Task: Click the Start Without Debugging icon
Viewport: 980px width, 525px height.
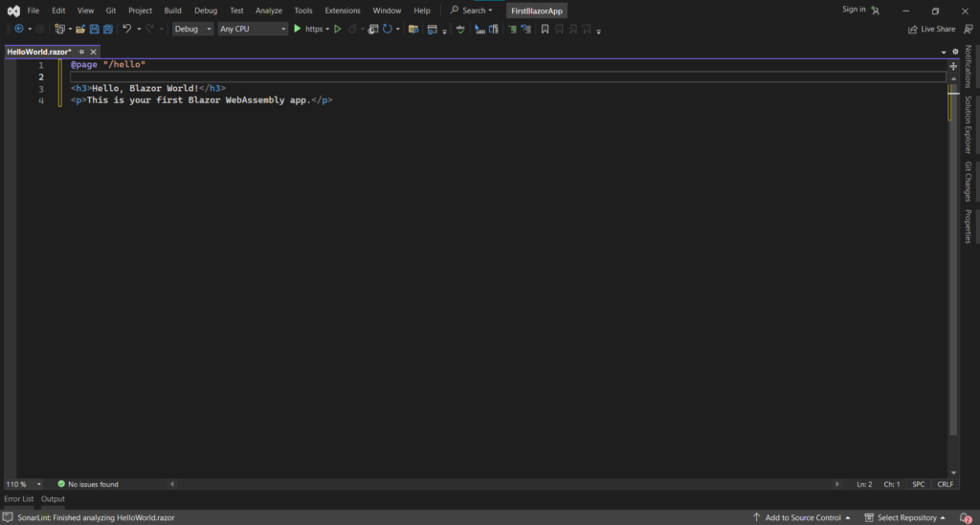Action: point(338,30)
